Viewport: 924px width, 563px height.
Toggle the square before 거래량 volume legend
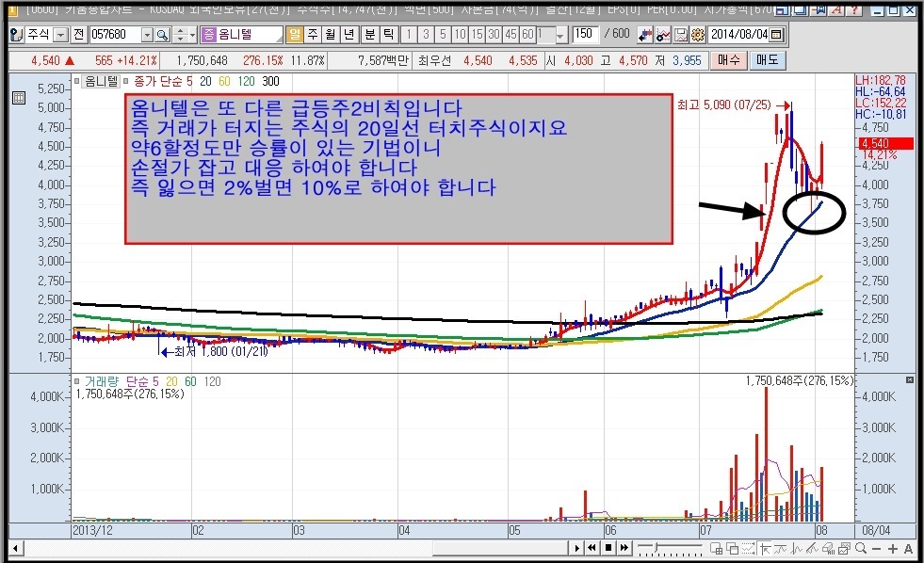click(76, 381)
